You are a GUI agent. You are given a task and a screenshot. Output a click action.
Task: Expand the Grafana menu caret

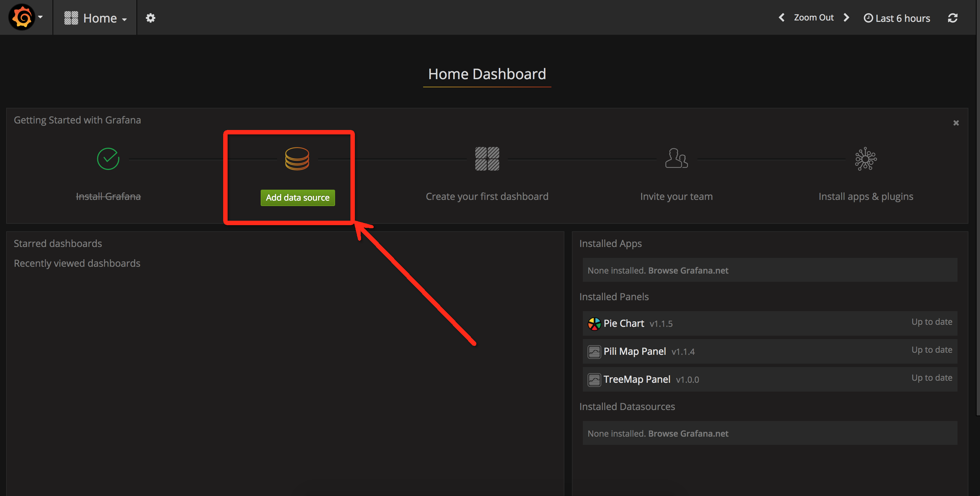[x=40, y=17]
